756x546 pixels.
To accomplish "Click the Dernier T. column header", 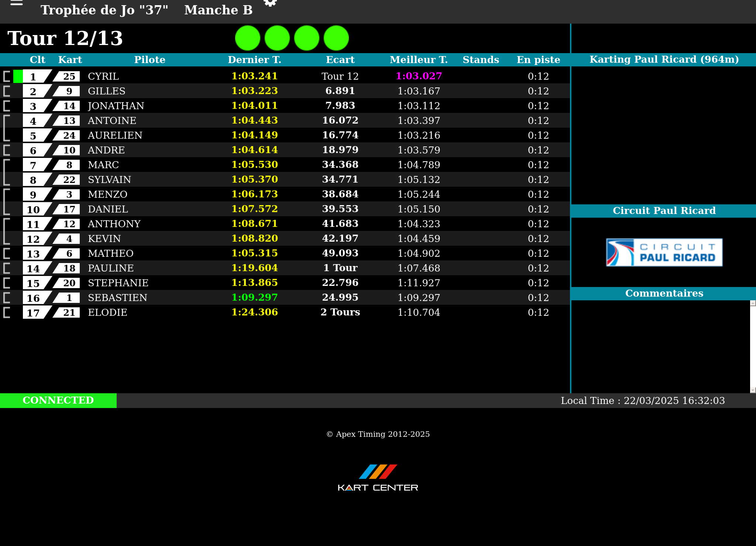I will (x=254, y=60).
